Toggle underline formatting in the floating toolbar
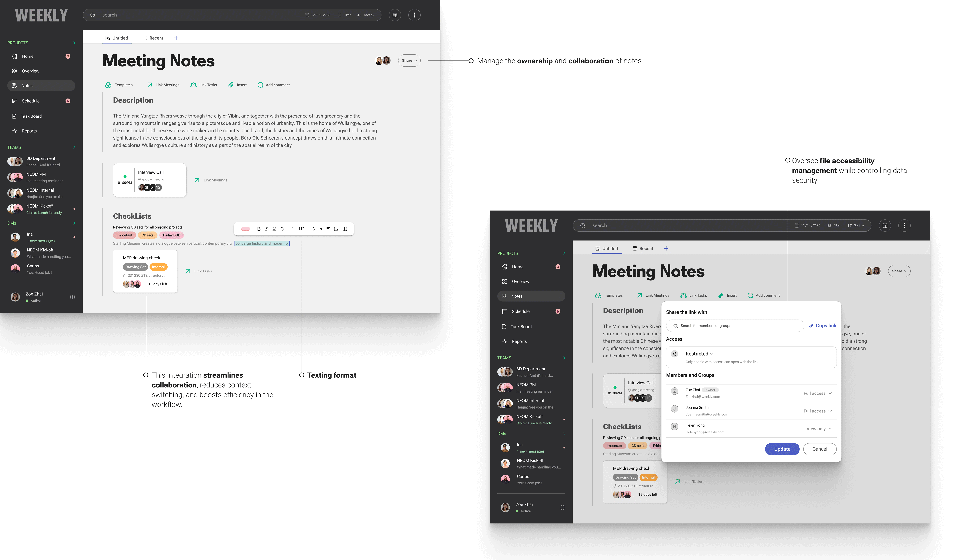The image size is (980, 560). 274,229
